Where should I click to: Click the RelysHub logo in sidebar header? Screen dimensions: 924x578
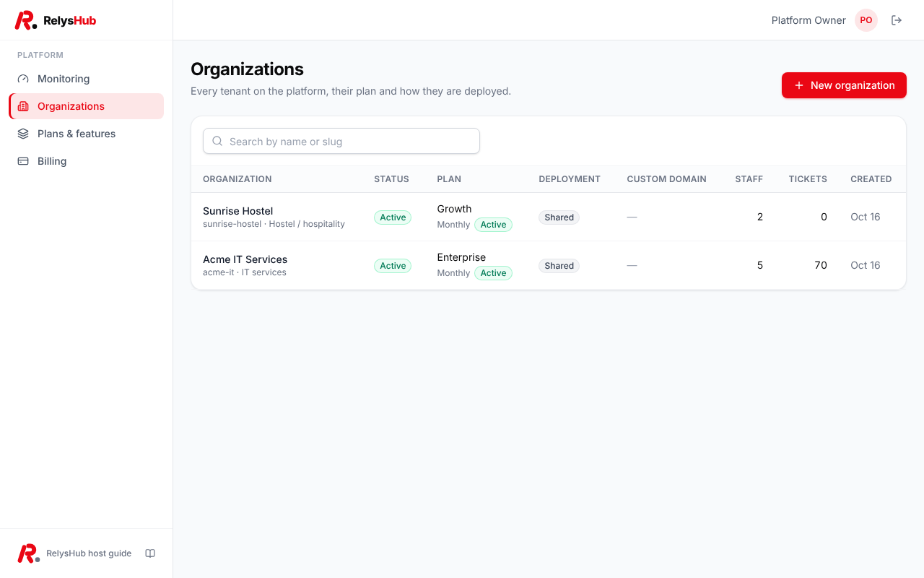56,20
